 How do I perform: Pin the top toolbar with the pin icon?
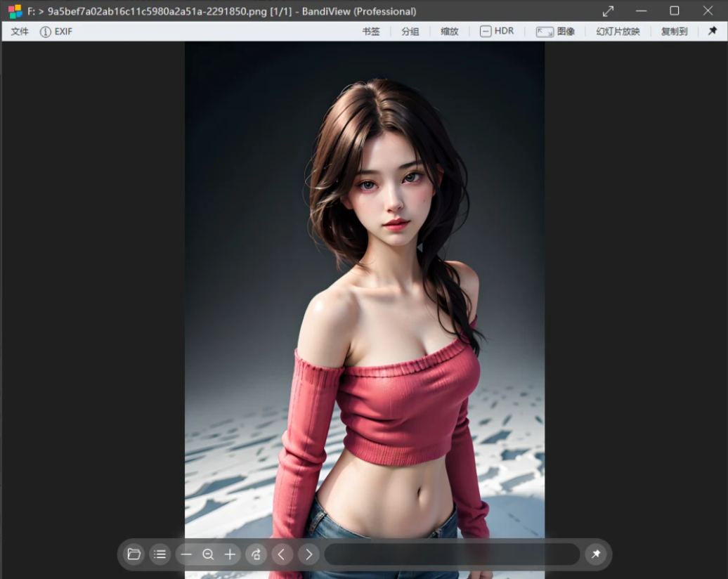point(712,31)
